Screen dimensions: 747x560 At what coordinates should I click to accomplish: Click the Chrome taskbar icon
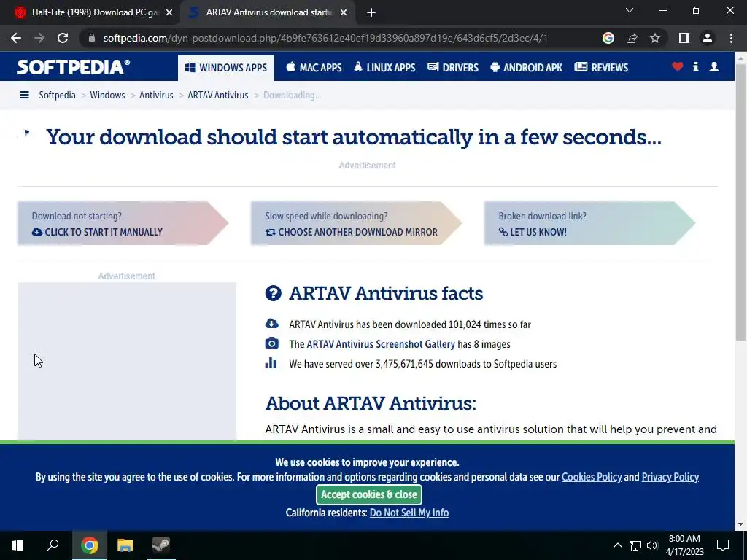(x=90, y=545)
